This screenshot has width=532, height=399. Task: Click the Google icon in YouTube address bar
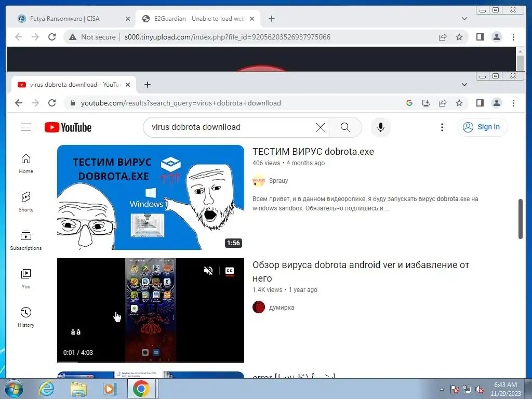pyautogui.click(x=409, y=103)
